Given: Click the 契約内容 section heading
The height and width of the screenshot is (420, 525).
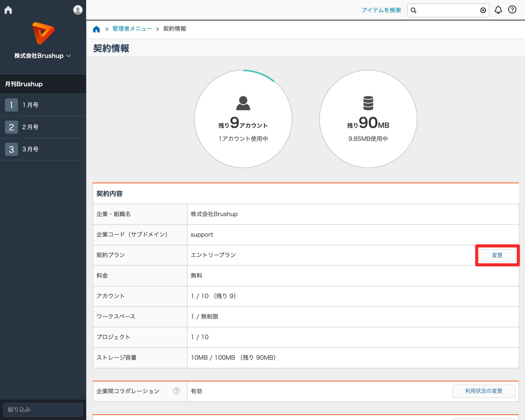Looking at the screenshot, I should click(x=109, y=194).
